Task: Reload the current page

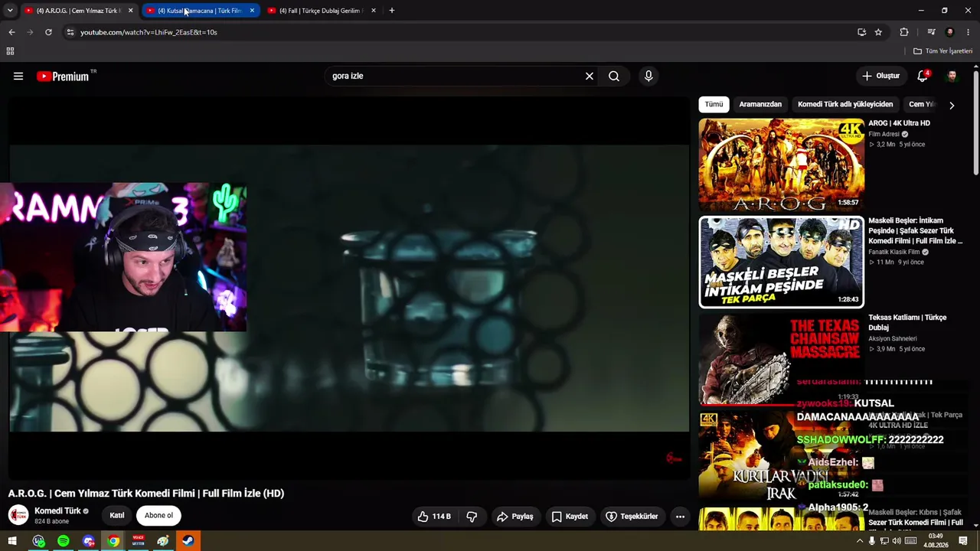Action: (48, 32)
